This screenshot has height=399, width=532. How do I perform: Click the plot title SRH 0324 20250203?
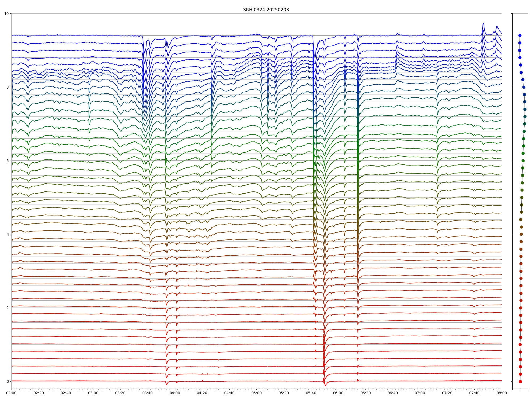coord(266,10)
